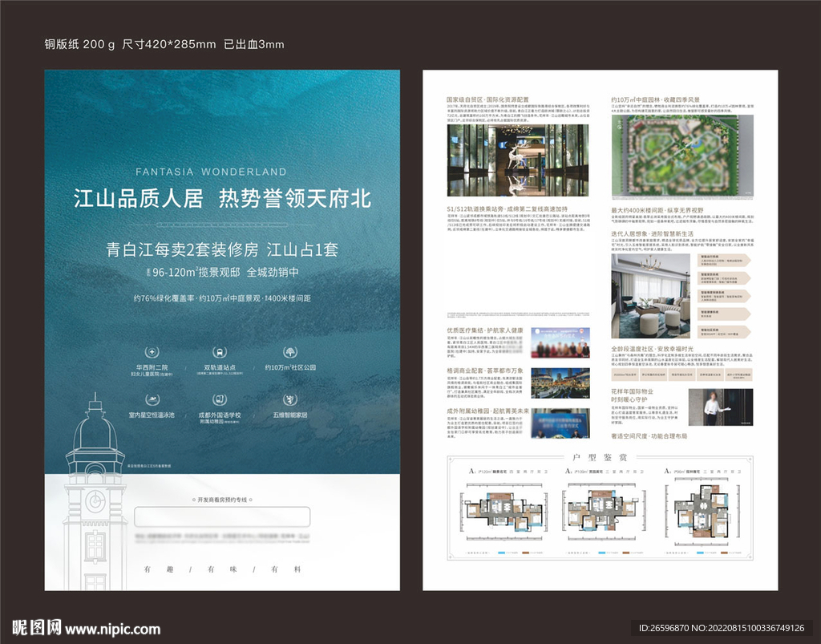821x644 pixels.
Task: Click the FANTASIA WONDERLAND text
Action: 211,172
